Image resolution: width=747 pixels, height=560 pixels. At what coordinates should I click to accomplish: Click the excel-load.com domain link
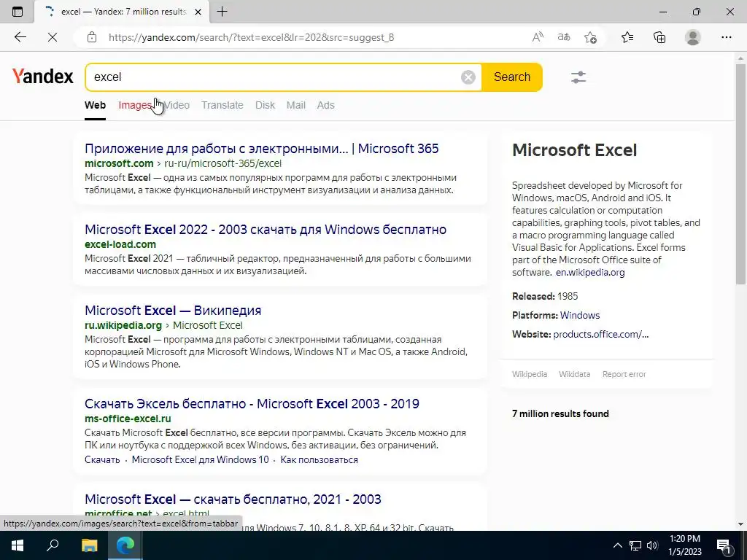coord(120,244)
